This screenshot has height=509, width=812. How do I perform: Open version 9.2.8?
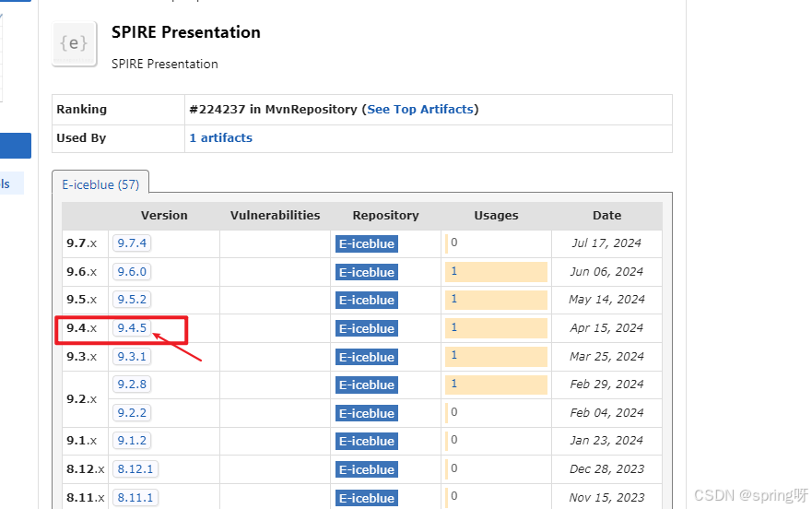(132, 385)
